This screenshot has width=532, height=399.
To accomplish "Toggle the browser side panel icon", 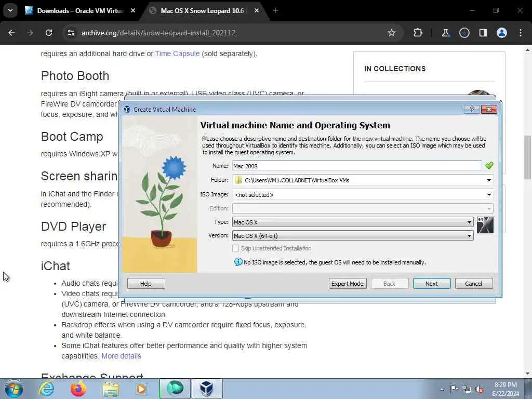I will coord(483,33).
